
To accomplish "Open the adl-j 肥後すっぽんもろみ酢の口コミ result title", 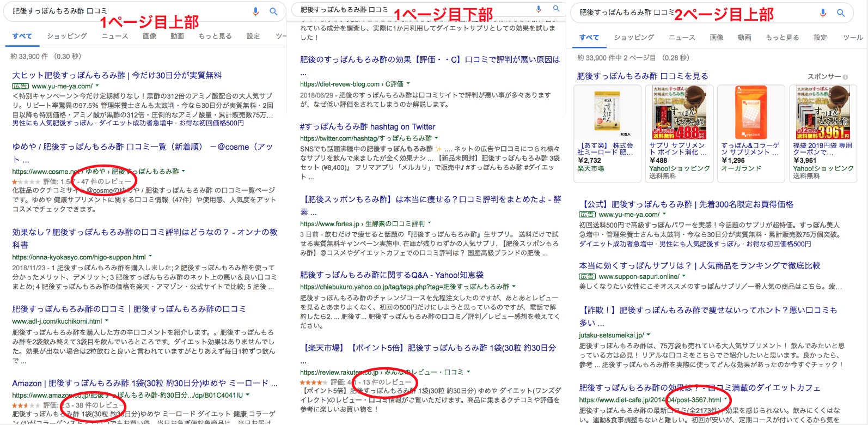I will pos(129,309).
